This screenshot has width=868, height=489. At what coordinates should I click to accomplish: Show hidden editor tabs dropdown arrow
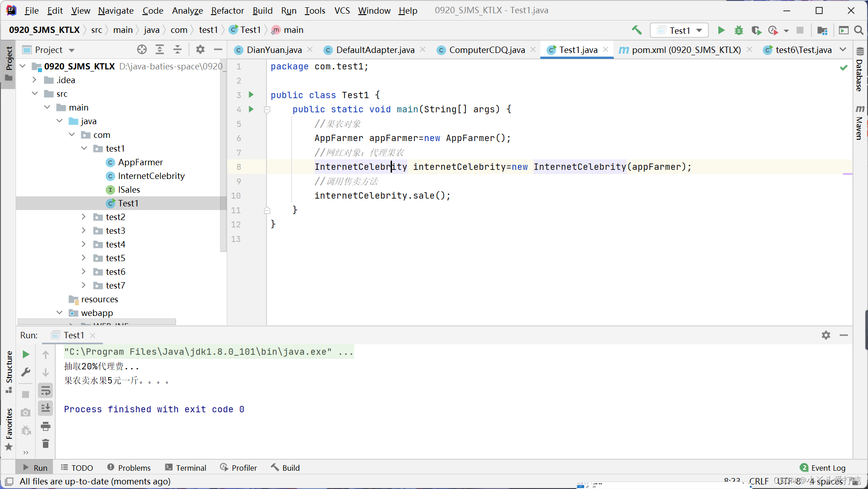click(x=843, y=49)
